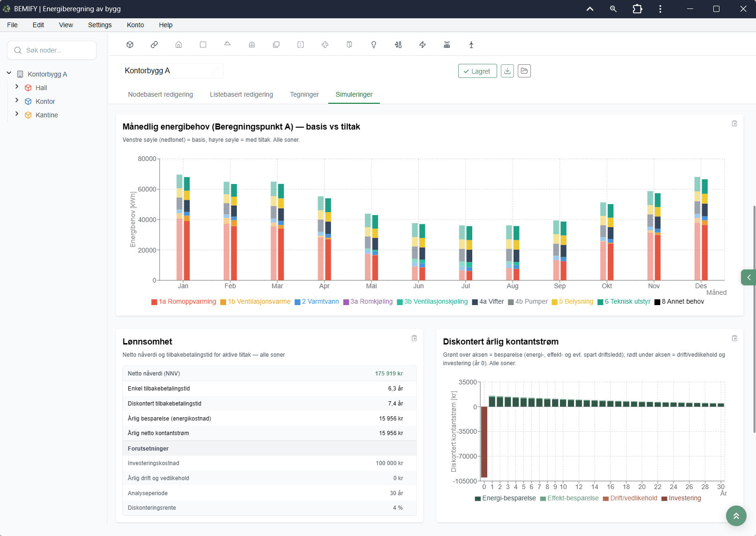
Task: Copy the Lønnsomhet panel via clipboard icon
Action: pos(414,338)
